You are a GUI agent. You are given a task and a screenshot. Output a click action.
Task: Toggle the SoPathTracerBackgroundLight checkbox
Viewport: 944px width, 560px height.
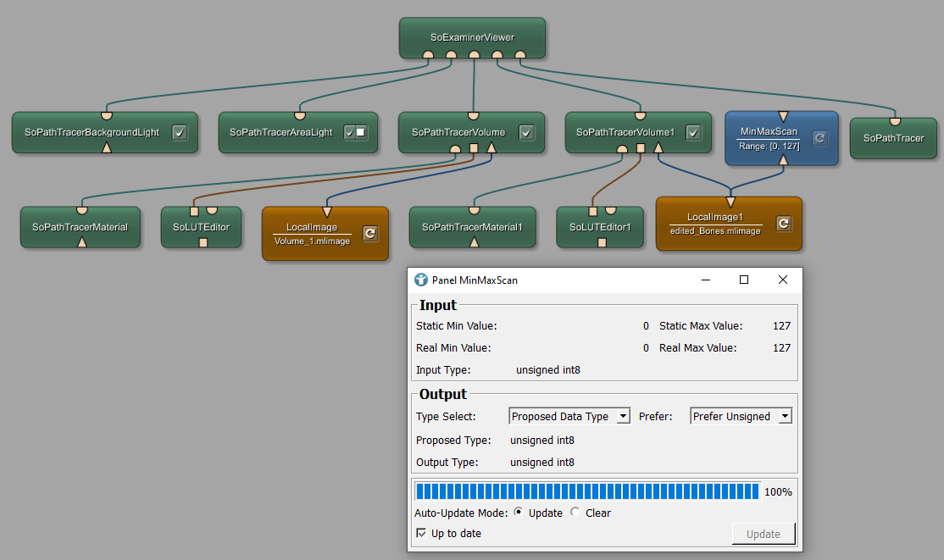coord(180,132)
